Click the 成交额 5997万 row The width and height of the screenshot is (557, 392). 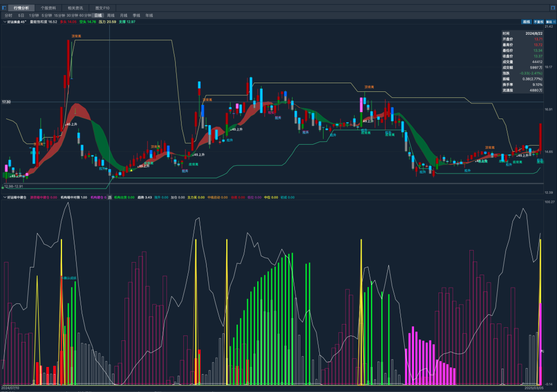coord(522,67)
